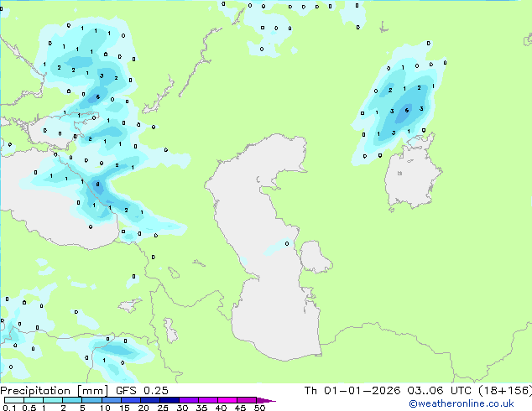The width and height of the screenshot is (532, 411).
Task: Click the "GFS 0.25" model label
Action: [142, 391]
